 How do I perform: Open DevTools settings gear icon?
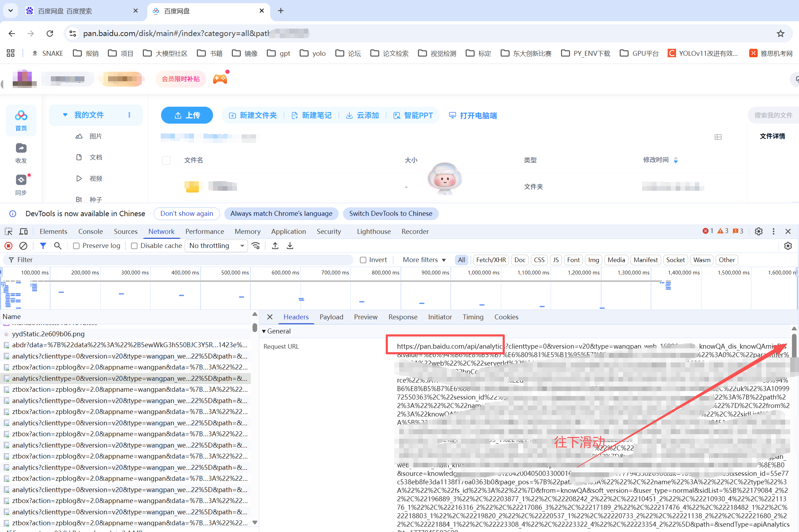[759, 231]
